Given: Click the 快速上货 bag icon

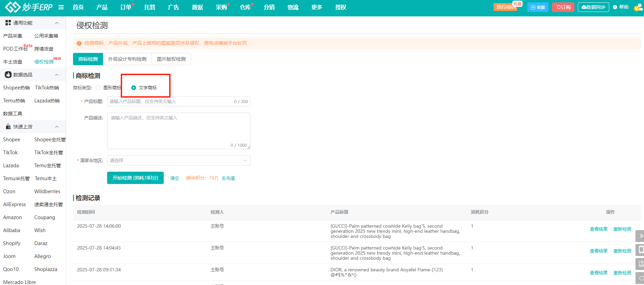Looking at the screenshot, I should [8, 127].
